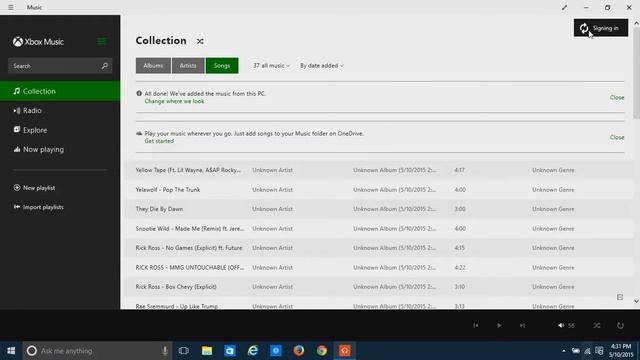Click Unknown Album in They Die By Dawn row
Image resolution: width=640 pixels, height=360 pixels.
tap(394, 209)
